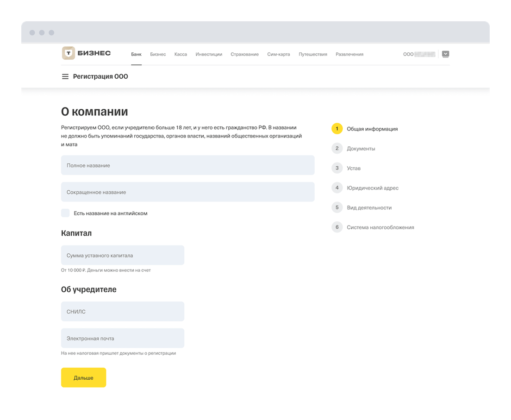Click into the СНИЛС field
511x420 pixels.
[x=123, y=312]
